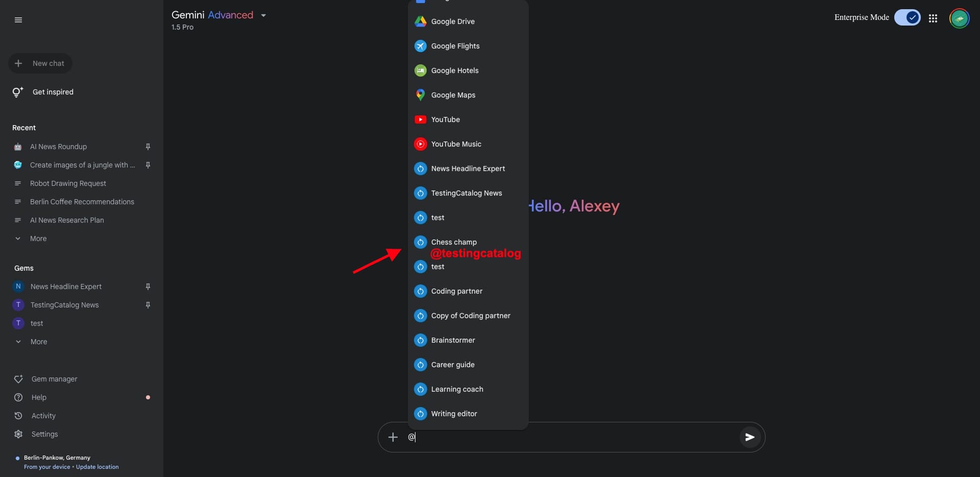
Task: Focus the prompt input field
Action: 572,437
